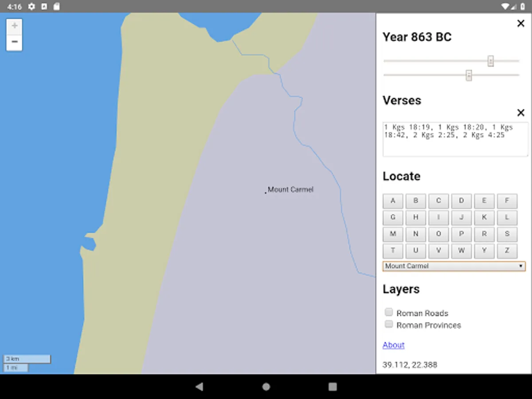This screenshot has height=399, width=532.
Task: Locate places starting with letter D
Action: 462,201
